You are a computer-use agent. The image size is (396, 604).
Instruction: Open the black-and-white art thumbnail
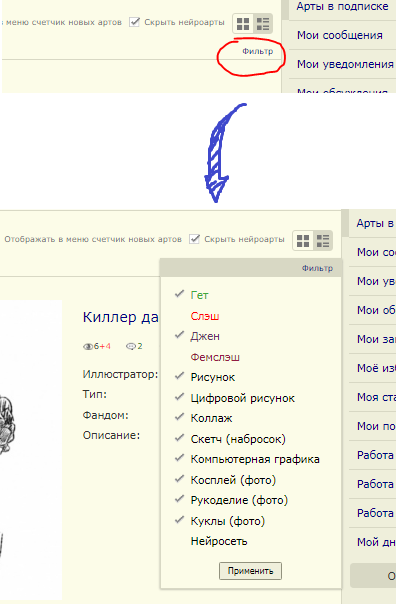tap(31, 450)
